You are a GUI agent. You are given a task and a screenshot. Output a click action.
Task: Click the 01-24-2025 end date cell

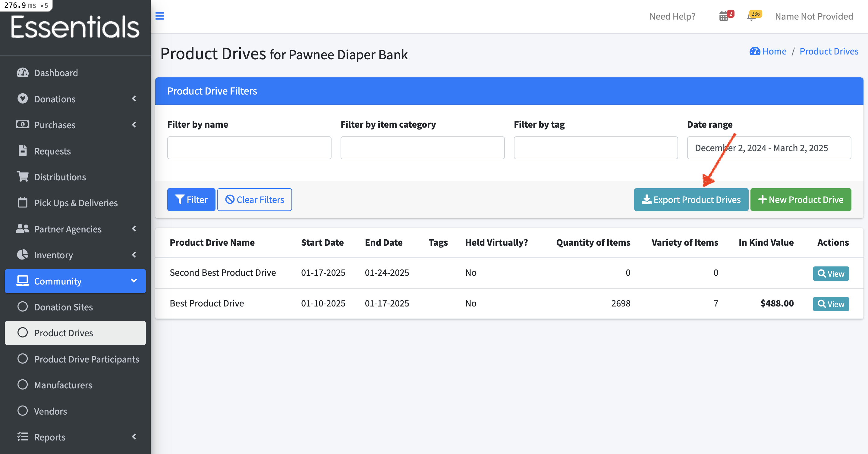point(387,272)
